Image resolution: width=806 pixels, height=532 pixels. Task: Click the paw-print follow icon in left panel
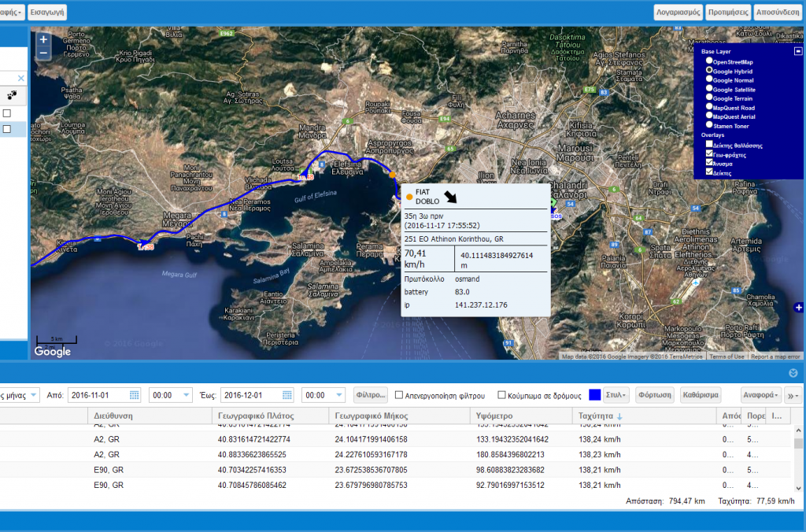(x=12, y=95)
